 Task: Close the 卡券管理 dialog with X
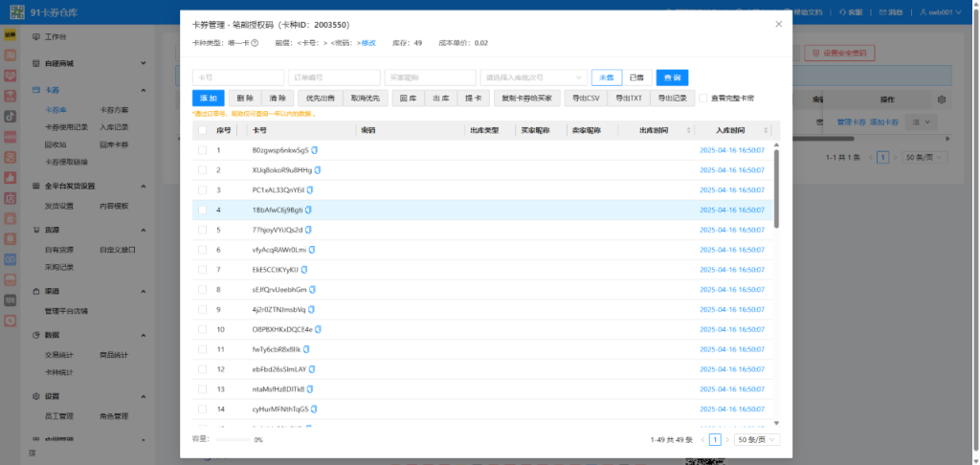pos(778,24)
